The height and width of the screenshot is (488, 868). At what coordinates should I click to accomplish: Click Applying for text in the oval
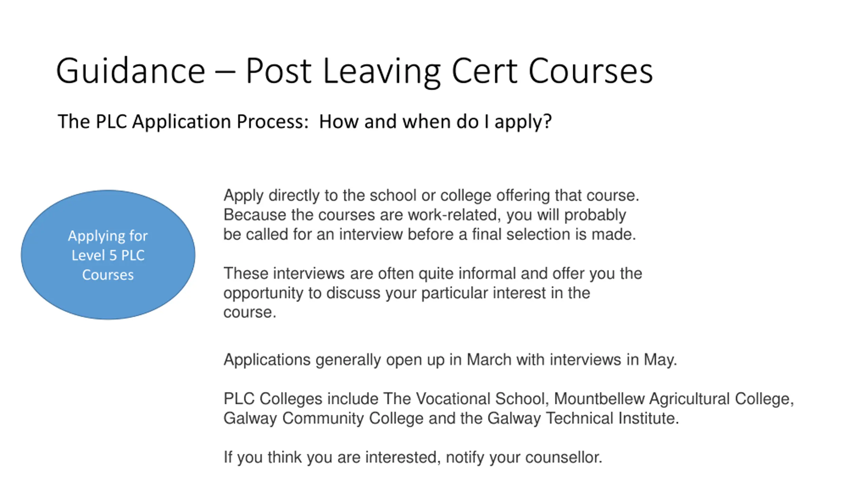(x=108, y=236)
